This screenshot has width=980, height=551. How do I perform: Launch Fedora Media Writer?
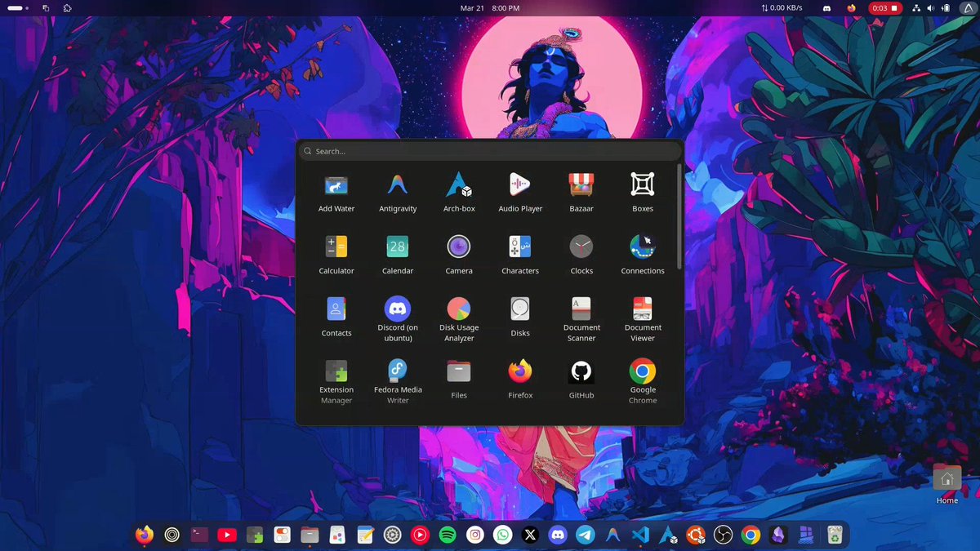click(x=398, y=381)
